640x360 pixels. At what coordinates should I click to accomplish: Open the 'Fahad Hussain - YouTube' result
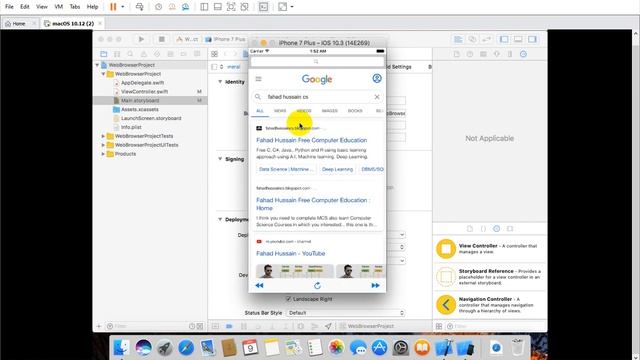click(291, 253)
